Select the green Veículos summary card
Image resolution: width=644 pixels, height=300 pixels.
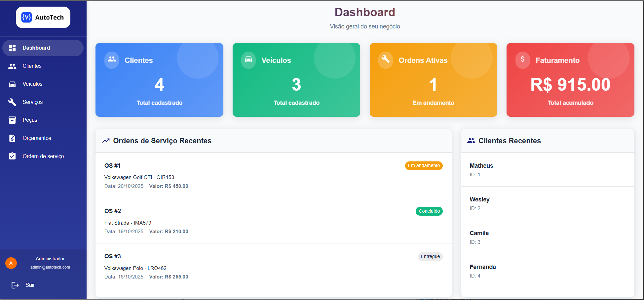tap(296, 80)
